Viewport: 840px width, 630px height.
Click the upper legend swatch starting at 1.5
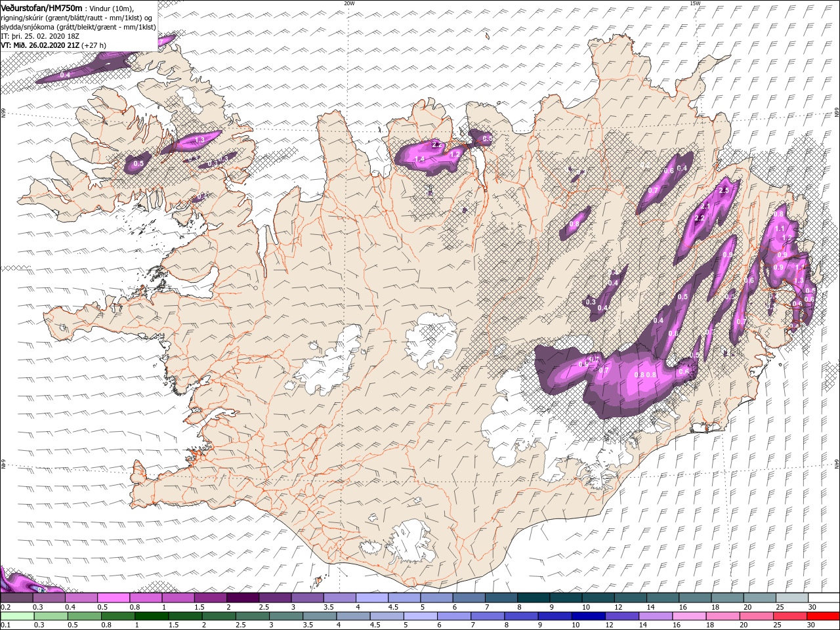[x=210, y=598]
